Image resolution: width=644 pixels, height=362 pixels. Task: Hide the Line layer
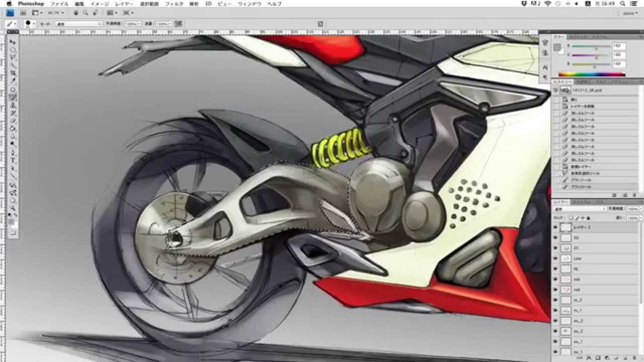pyautogui.click(x=555, y=259)
